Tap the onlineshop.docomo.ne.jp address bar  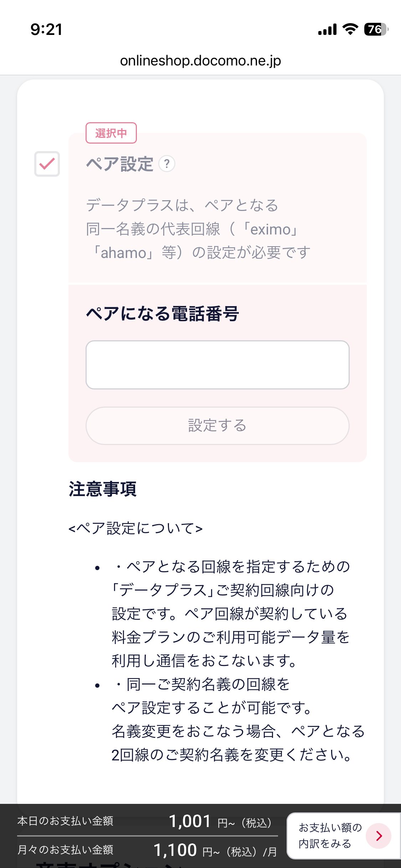(x=200, y=61)
